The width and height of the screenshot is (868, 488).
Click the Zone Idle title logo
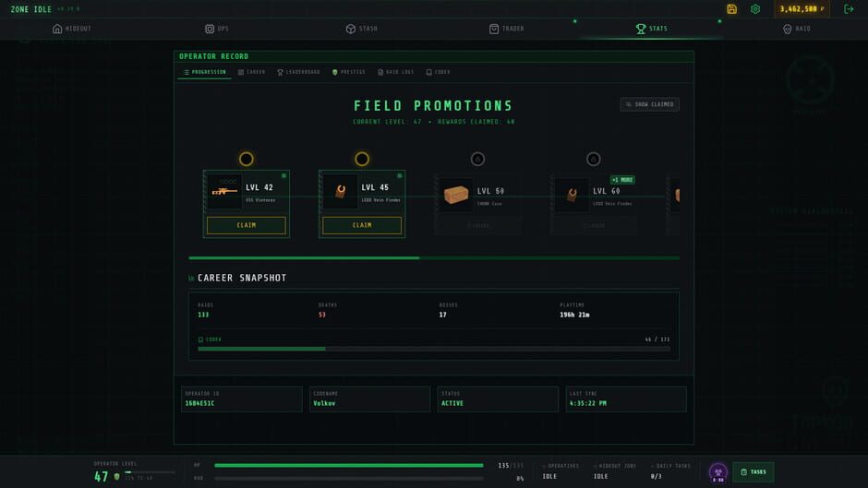coord(31,9)
